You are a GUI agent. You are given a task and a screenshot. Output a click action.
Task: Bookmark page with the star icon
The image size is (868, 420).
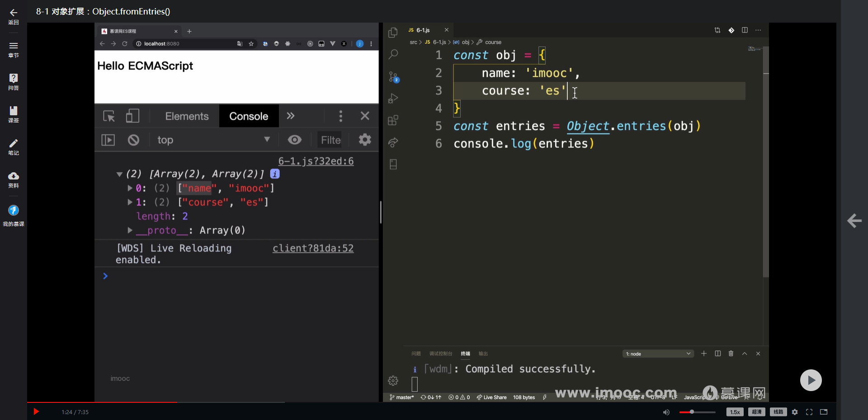(x=251, y=44)
